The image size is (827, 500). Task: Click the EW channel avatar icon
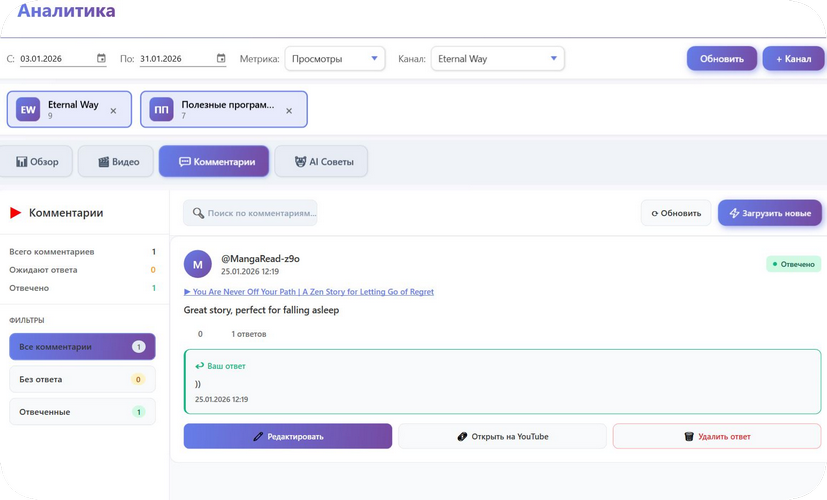[x=28, y=110]
